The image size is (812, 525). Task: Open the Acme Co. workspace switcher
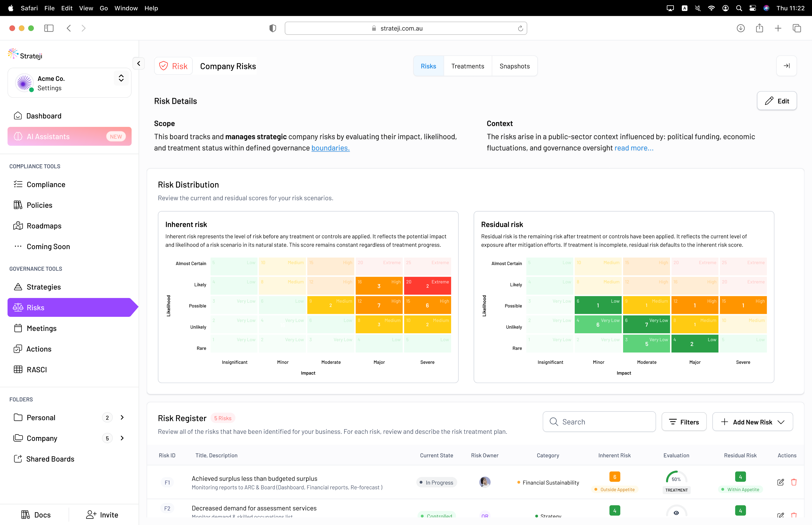[x=121, y=78]
